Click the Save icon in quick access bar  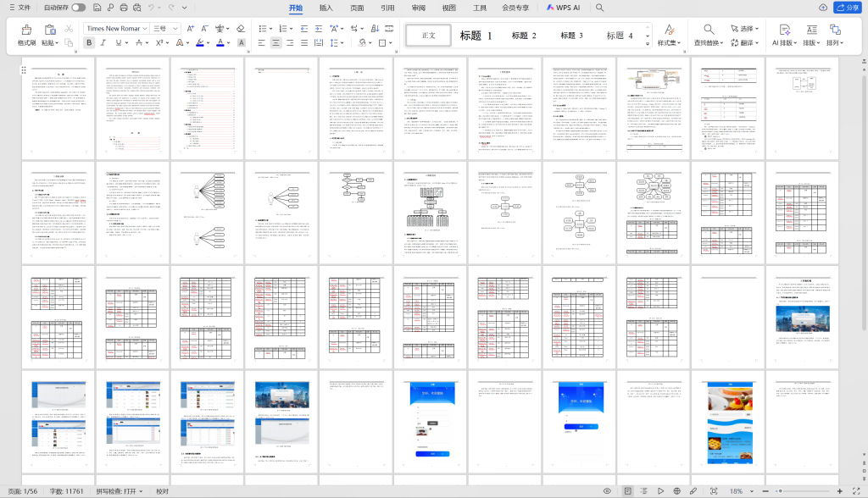click(x=97, y=8)
